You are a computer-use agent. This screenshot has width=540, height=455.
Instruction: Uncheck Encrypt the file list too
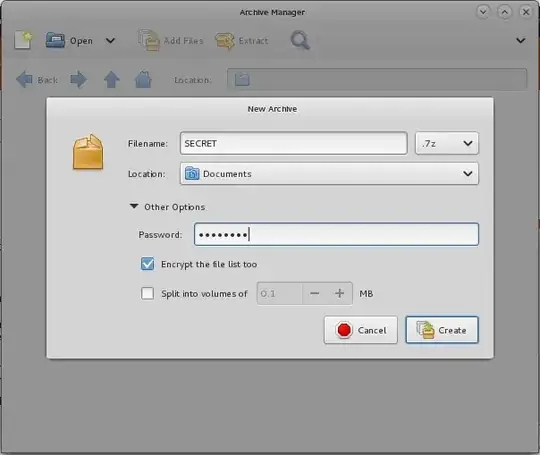click(x=147, y=264)
